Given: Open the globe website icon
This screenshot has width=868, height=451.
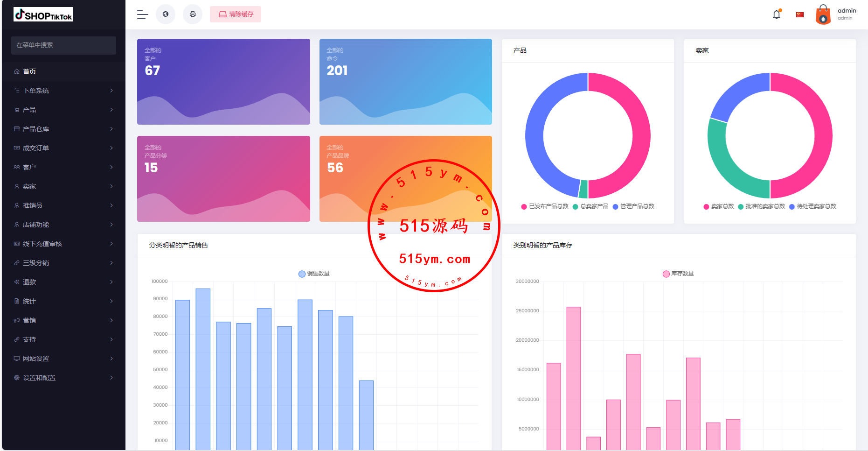Looking at the screenshot, I should (x=166, y=14).
